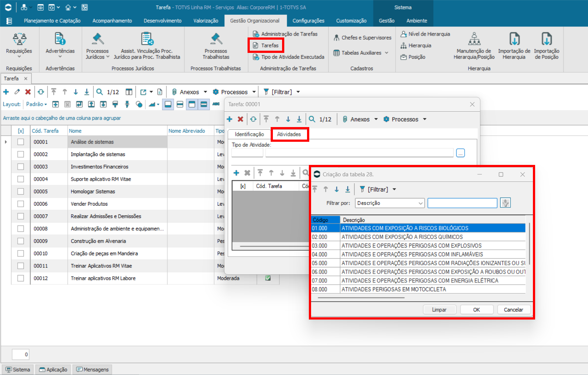588x375 pixels.
Task: Open the Anexos dropdown in main Tarefa toolbar
Action: 205,92
